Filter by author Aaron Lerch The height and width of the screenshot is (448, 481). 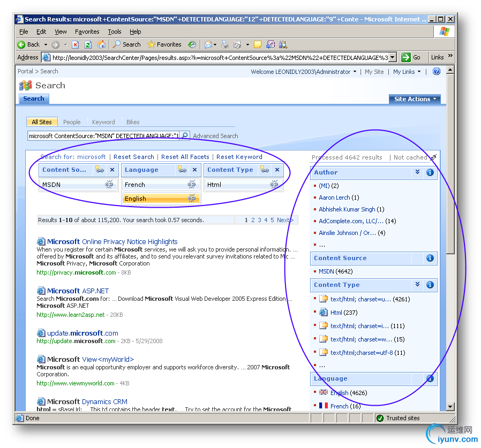pos(334,198)
